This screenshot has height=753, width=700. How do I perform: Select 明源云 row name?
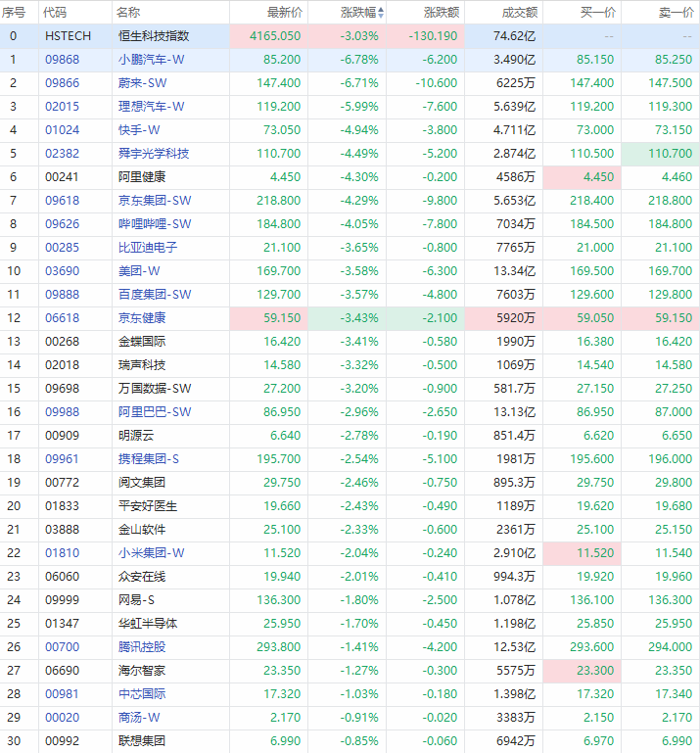click(x=136, y=436)
